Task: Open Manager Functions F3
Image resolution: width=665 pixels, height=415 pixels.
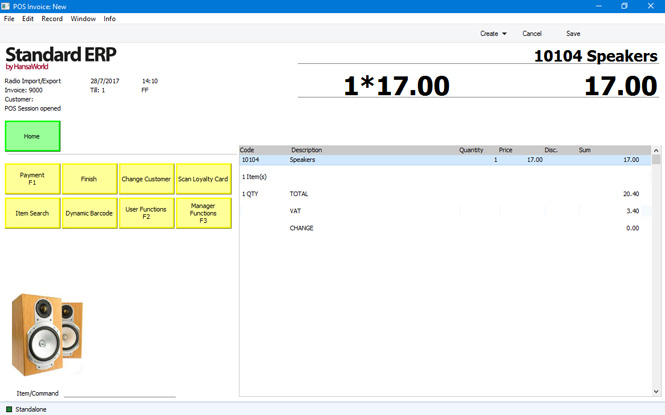Action: [x=204, y=213]
